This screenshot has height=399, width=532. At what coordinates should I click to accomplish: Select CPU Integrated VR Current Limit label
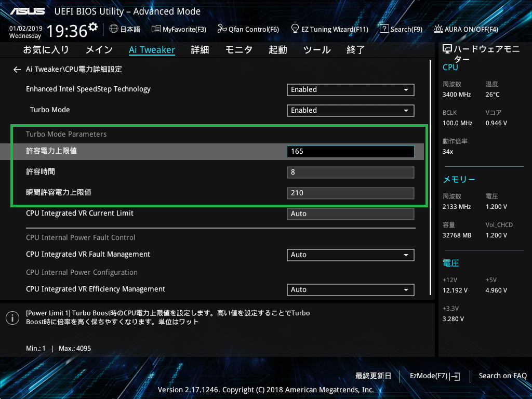point(79,213)
